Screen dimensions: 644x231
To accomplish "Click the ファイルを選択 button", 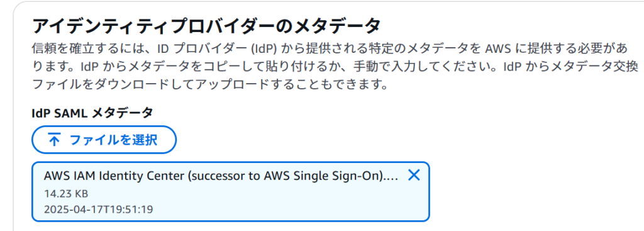I will coord(104,140).
